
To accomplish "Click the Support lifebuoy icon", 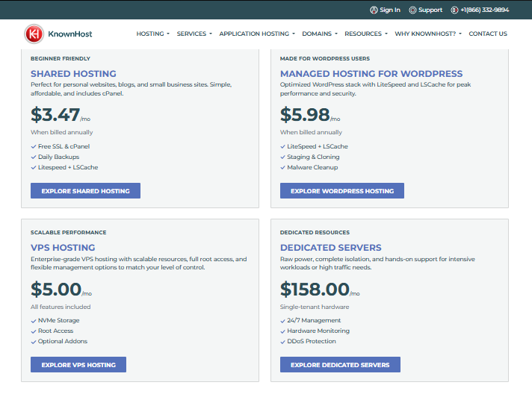I will tap(412, 10).
